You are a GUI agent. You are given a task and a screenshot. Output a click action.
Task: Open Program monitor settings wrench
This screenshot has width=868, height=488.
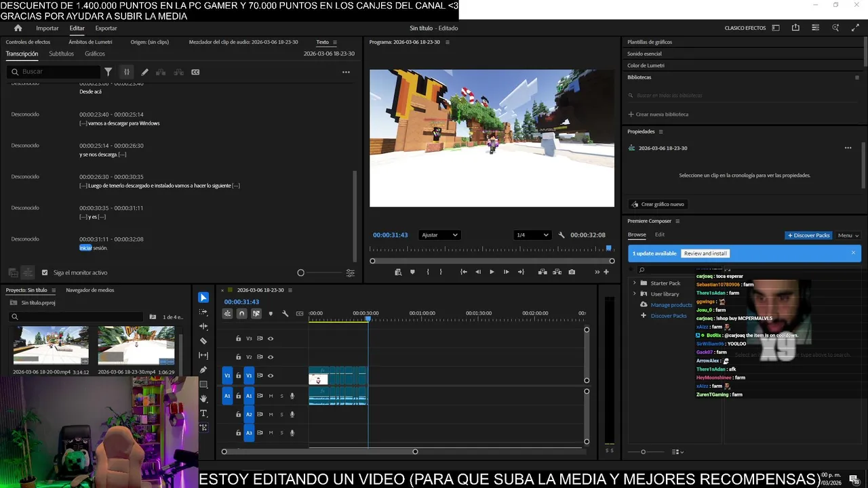[x=561, y=235]
